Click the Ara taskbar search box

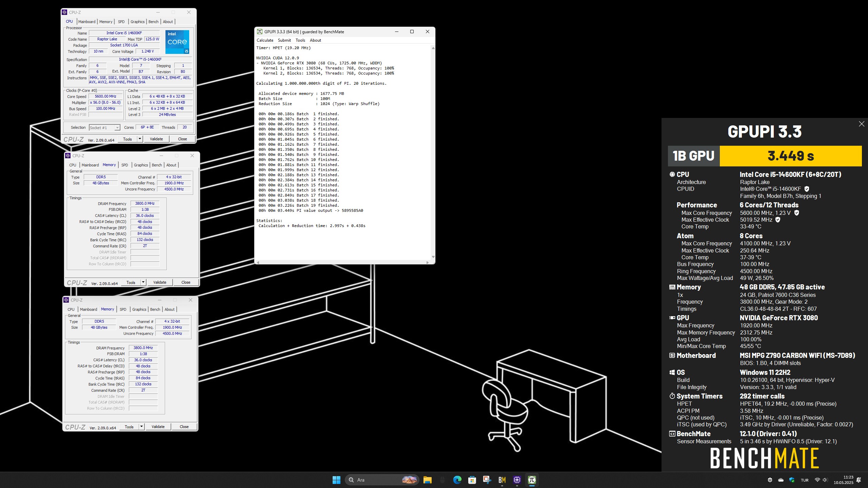click(x=382, y=480)
